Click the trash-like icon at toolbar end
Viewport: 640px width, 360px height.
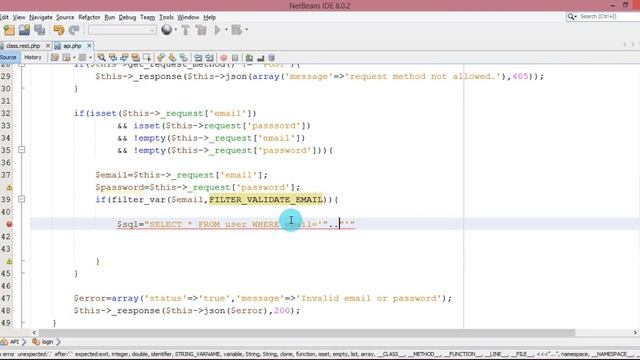coord(271,58)
